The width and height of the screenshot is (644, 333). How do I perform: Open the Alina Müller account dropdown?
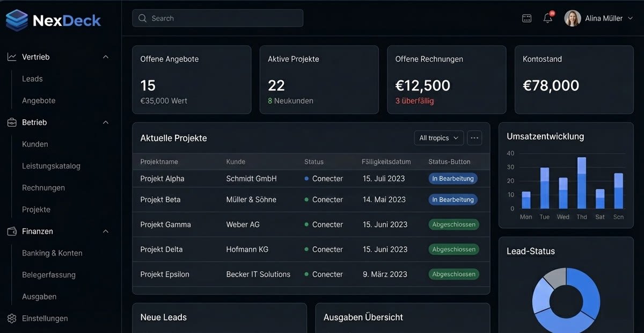point(599,18)
